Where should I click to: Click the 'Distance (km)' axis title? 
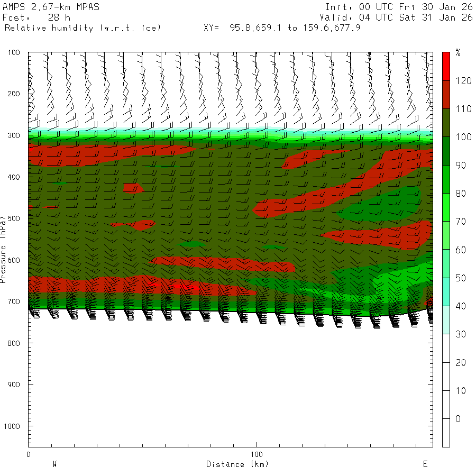pos(237,464)
